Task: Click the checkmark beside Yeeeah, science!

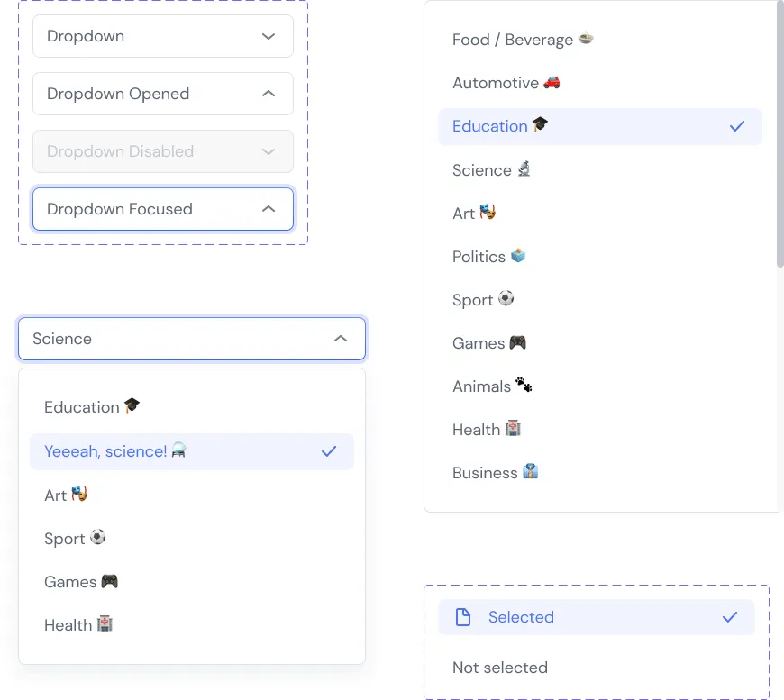Action: 328,451
